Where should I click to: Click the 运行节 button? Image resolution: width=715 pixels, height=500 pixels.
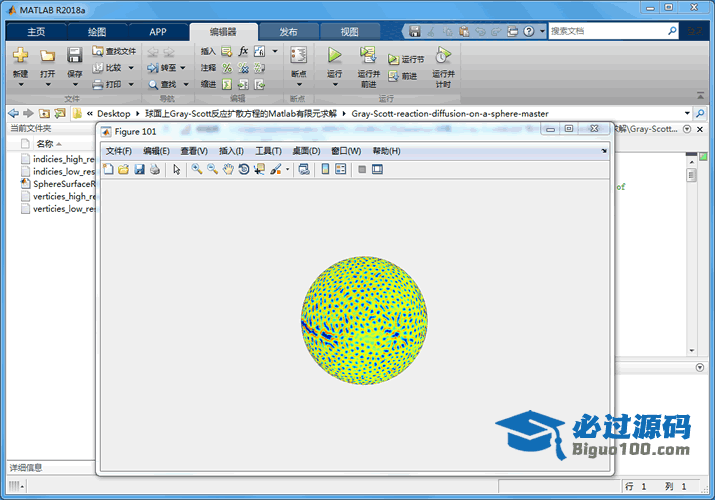(x=407, y=59)
